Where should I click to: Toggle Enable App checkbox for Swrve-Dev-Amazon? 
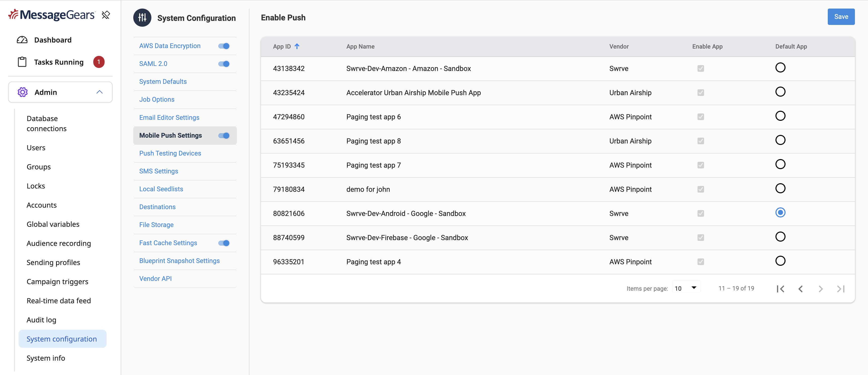coord(701,68)
